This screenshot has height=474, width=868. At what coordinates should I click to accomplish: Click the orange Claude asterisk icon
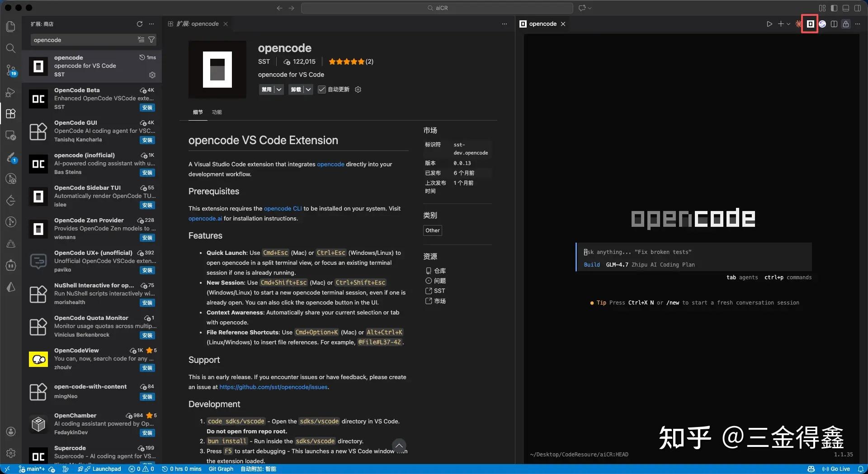799,24
